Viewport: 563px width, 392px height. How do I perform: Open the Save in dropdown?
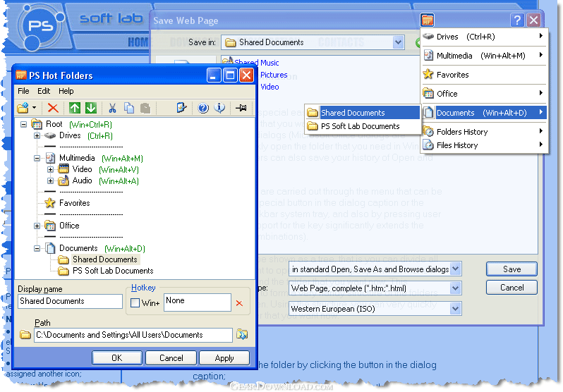coord(398,42)
